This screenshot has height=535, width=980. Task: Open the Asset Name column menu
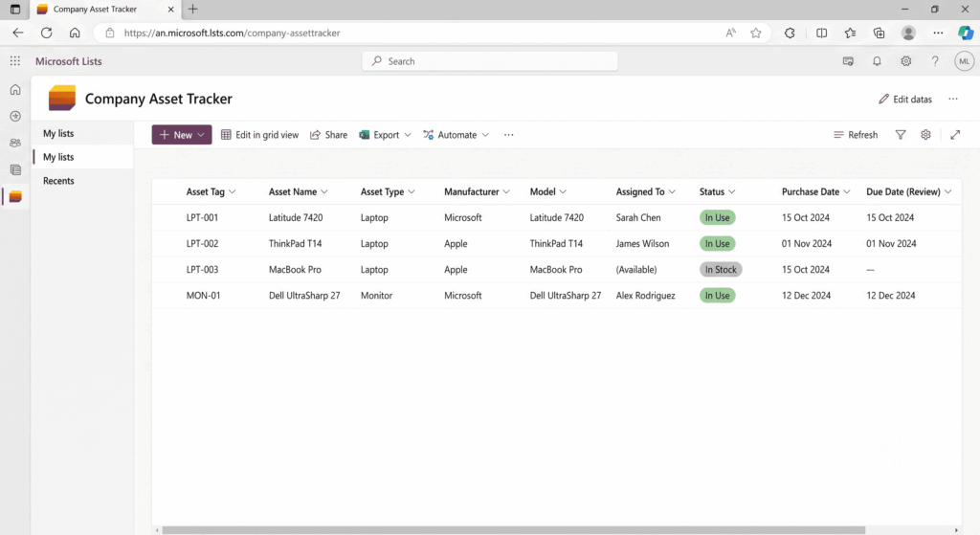click(x=324, y=191)
